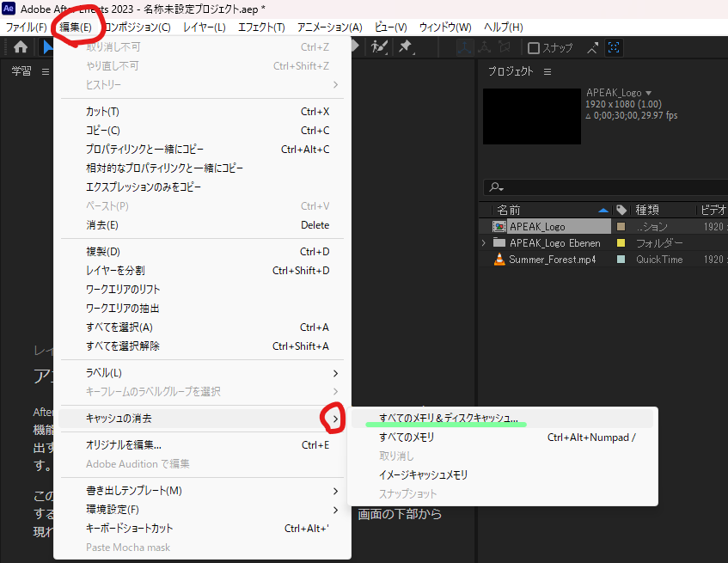728x563 pixels.
Task: Expand the ラベル(L) submenu
Action: (335, 373)
